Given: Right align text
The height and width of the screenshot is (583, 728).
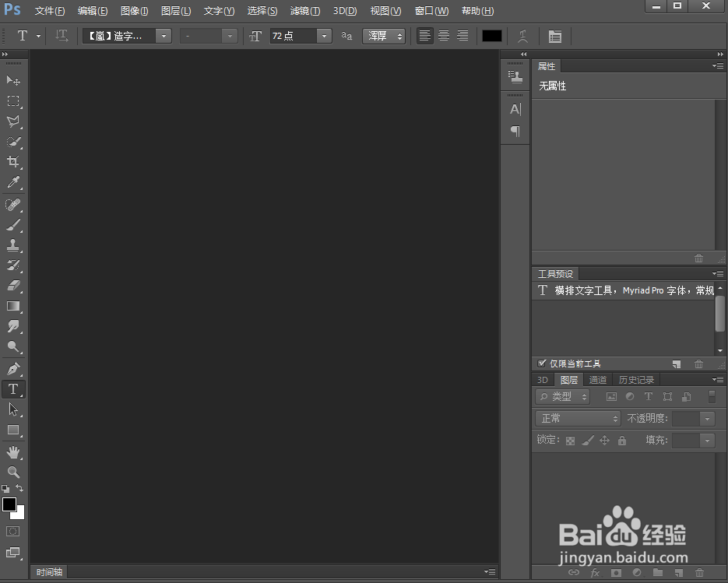Looking at the screenshot, I should [463, 36].
